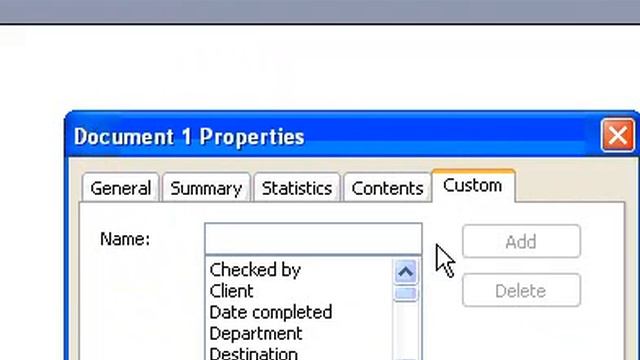
Task: Click into the Name input field
Action: coord(313,239)
